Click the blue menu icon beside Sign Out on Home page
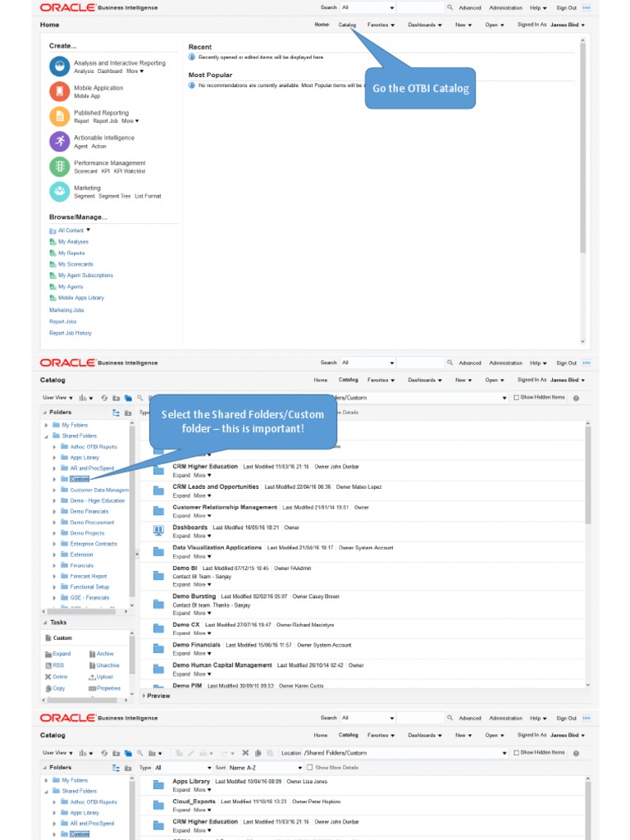The height and width of the screenshot is (840, 630). [x=586, y=7]
